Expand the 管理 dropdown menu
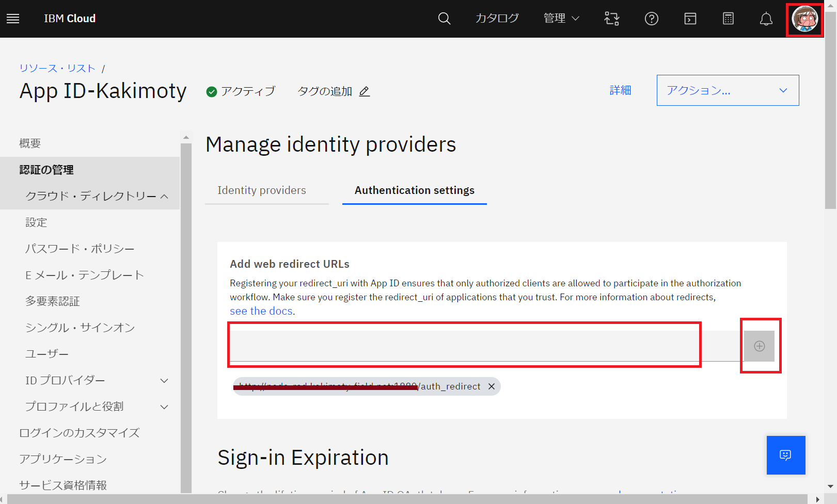837x504 pixels. (561, 19)
